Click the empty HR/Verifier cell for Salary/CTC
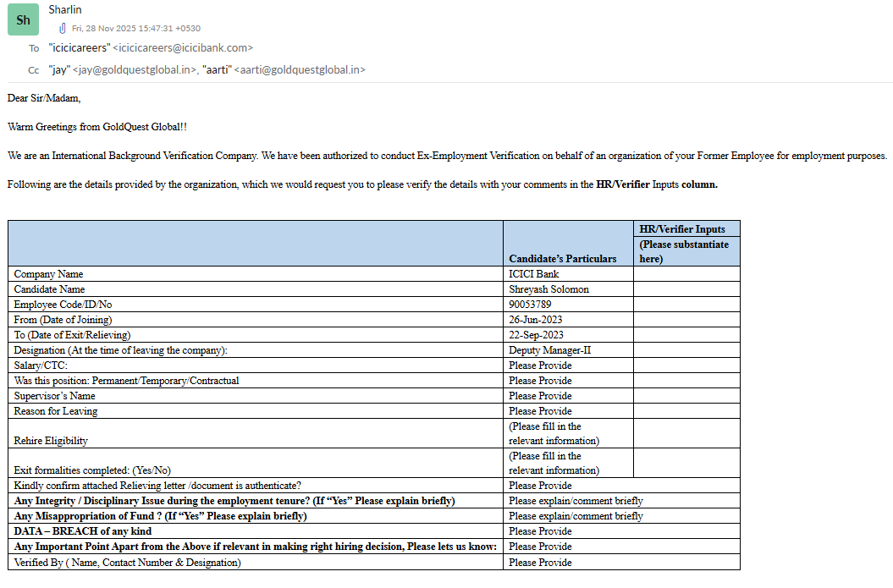The height and width of the screenshot is (588, 893). (686, 365)
